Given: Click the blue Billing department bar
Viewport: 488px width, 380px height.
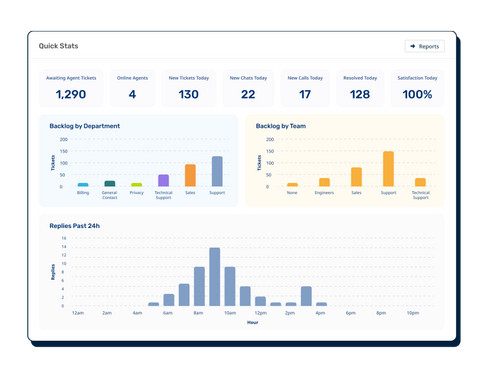Looking at the screenshot, I should pyautogui.click(x=83, y=185).
